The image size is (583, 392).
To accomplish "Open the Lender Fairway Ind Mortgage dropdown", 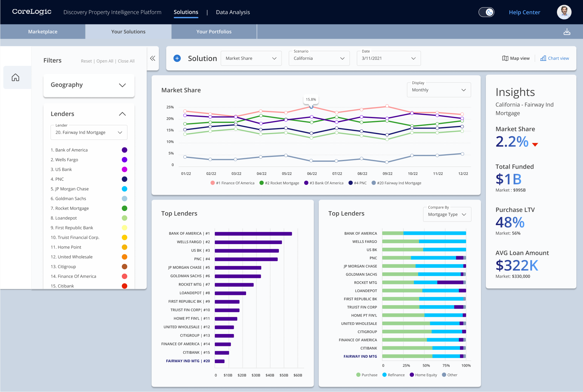I will click(89, 132).
